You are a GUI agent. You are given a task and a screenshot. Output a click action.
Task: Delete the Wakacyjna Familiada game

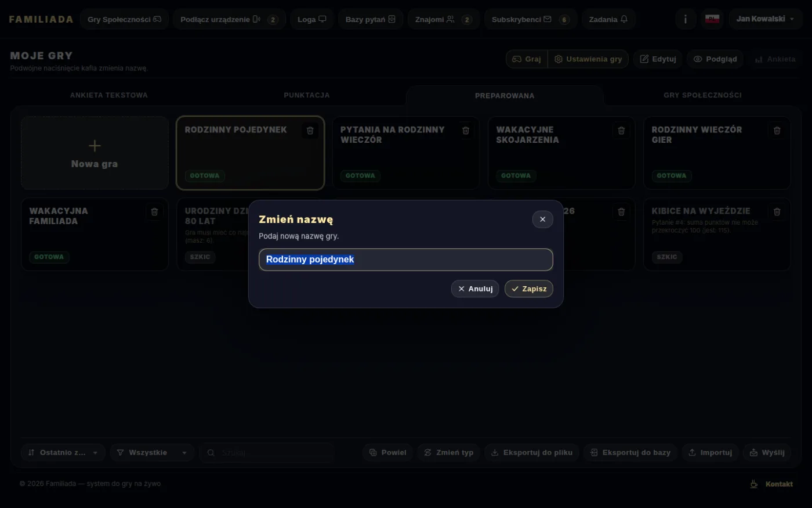[154, 212]
